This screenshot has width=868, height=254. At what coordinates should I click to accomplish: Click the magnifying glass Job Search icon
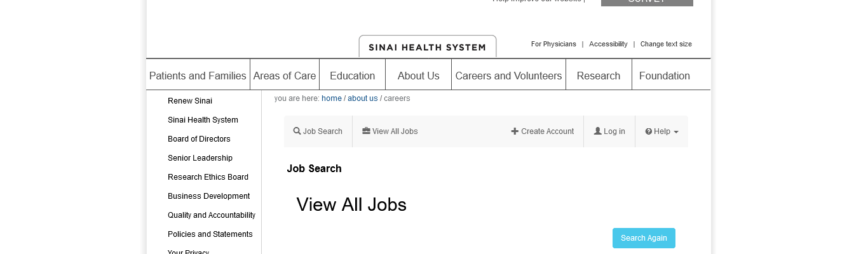[297, 131]
